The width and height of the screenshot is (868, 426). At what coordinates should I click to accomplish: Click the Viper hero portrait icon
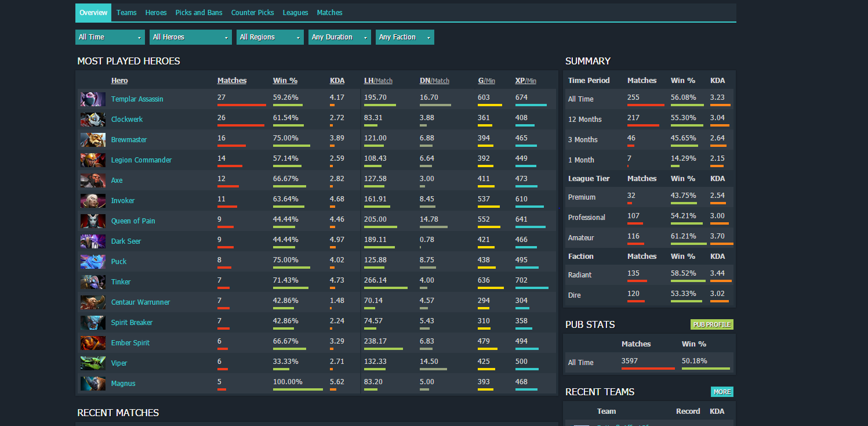click(93, 363)
